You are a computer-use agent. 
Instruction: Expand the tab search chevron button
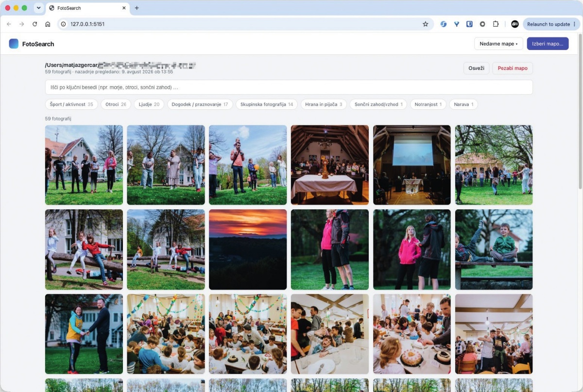pos(39,8)
